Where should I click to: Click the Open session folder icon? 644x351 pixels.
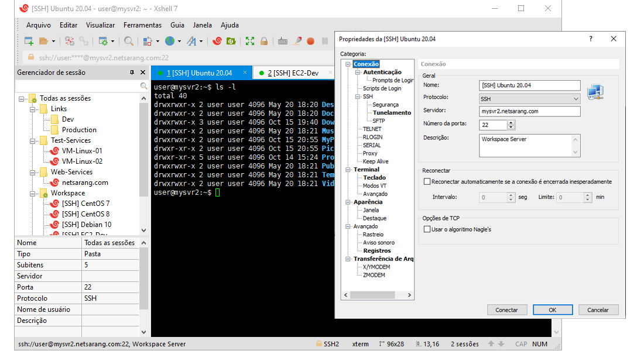pos(43,41)
